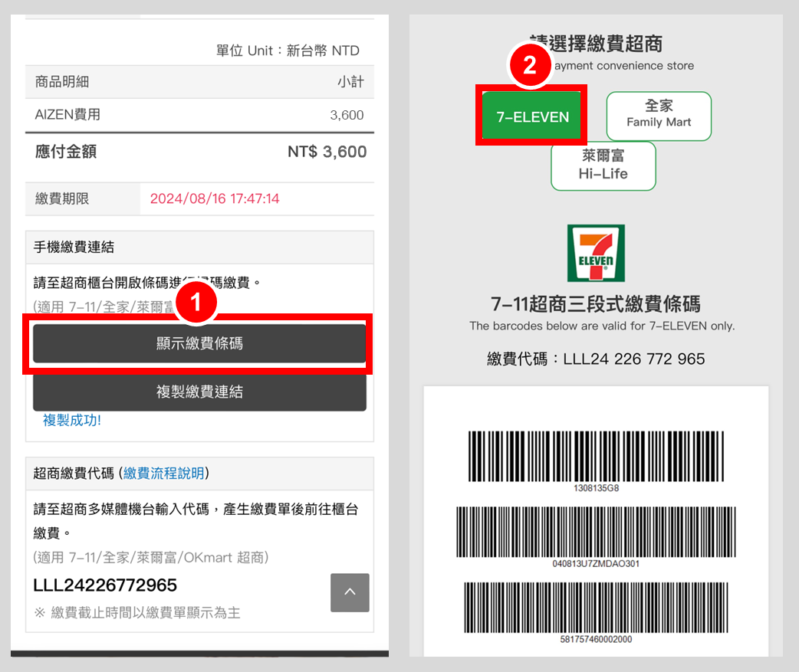
Task: Click the barcode labeled 040813U7ZMDAO301
Action: pyautogui.click(x=596, y=532)
